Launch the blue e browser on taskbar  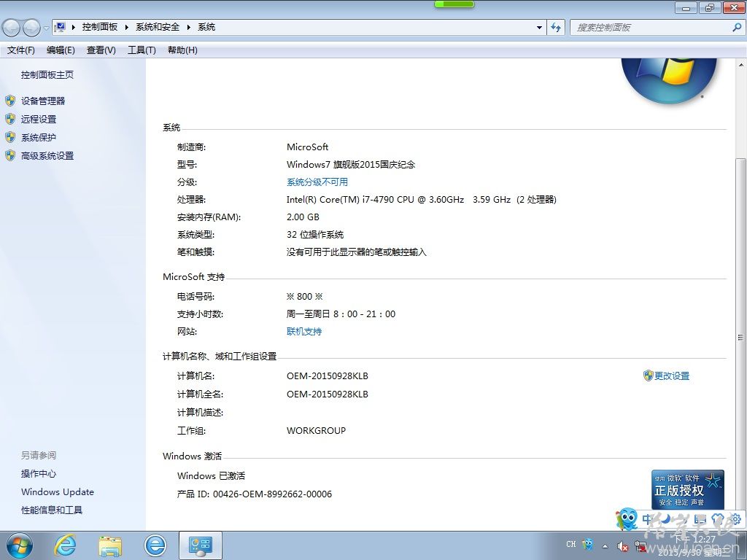(x=155, y=545)
